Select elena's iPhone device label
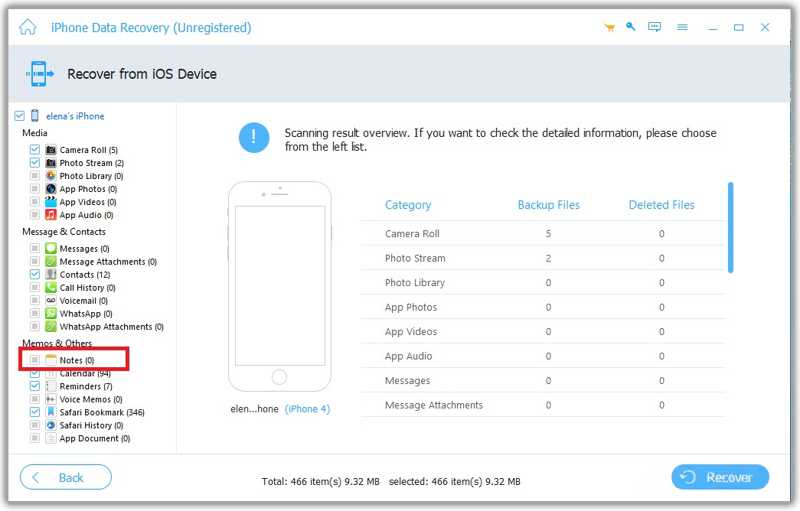800x511 pixels. pyautogui.click(x=75, y=116)
